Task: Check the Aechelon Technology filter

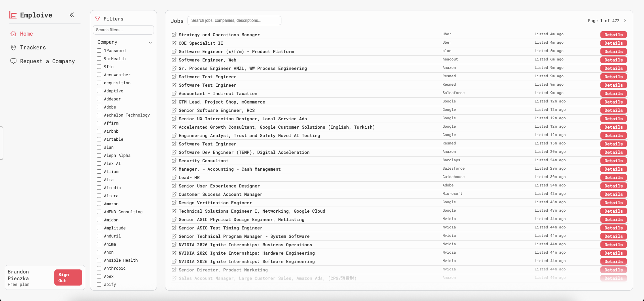Action: pos(99,115)
